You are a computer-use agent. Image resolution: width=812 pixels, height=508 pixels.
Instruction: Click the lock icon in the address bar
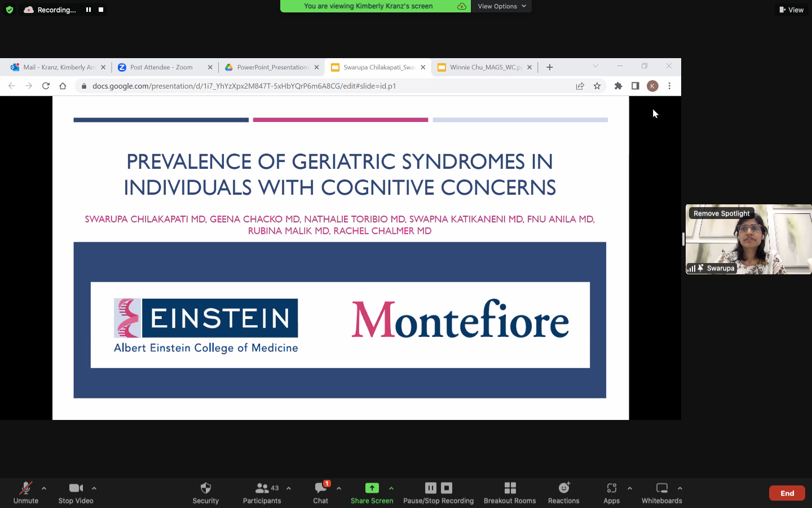point(84,86)
